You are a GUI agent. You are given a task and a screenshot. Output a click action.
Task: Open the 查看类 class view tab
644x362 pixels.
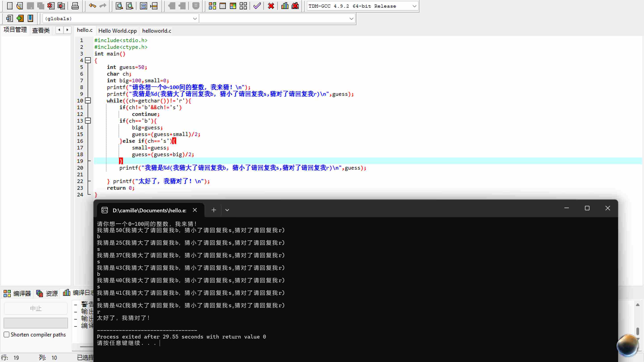click(41, 30)
